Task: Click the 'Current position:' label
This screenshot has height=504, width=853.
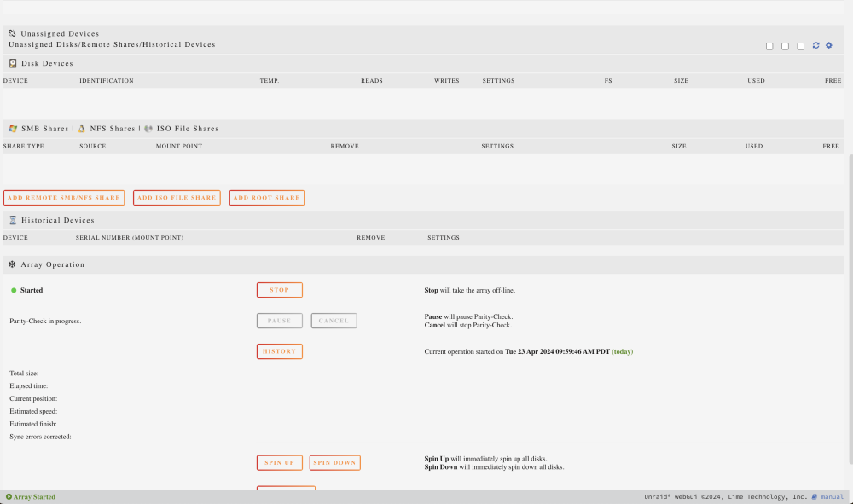Action: [x=33, y=398]
